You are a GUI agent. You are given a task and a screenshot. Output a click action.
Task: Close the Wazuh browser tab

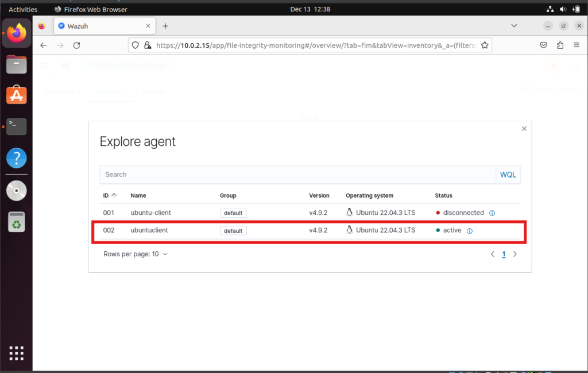tap(148, 26)
